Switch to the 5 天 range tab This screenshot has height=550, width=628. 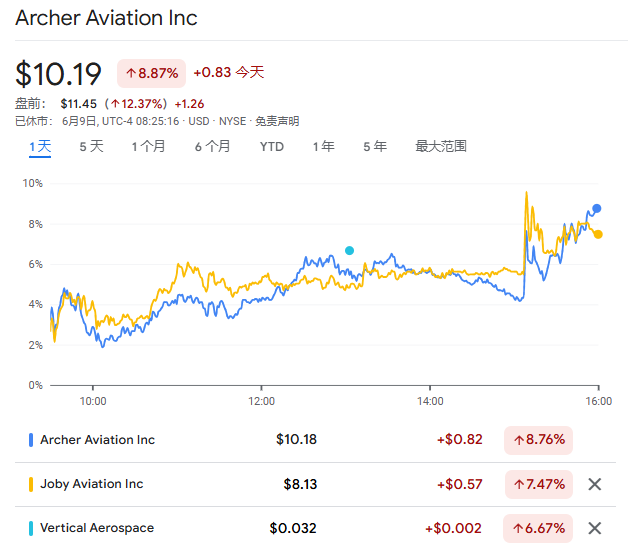coord(91,147)
